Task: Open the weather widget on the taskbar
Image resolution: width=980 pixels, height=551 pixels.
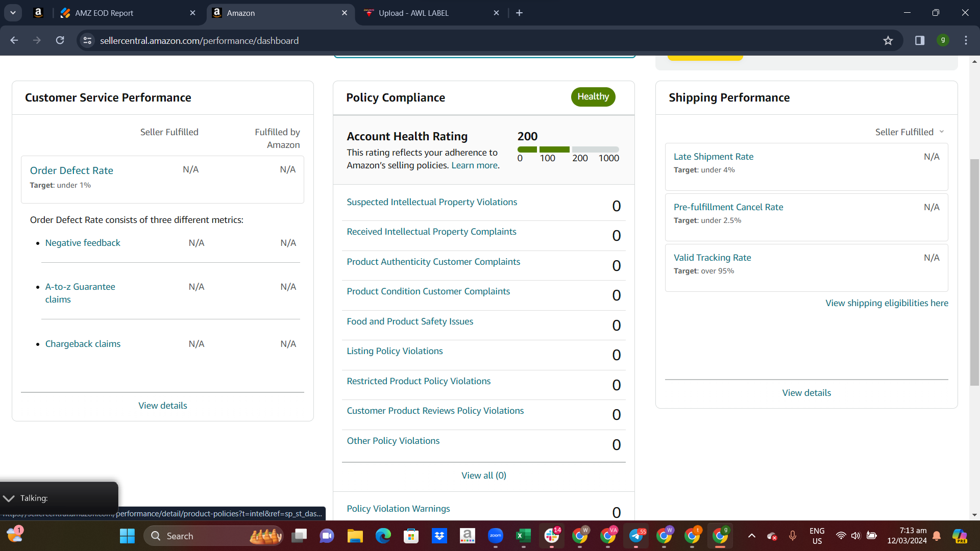Action: pos(15,535)
